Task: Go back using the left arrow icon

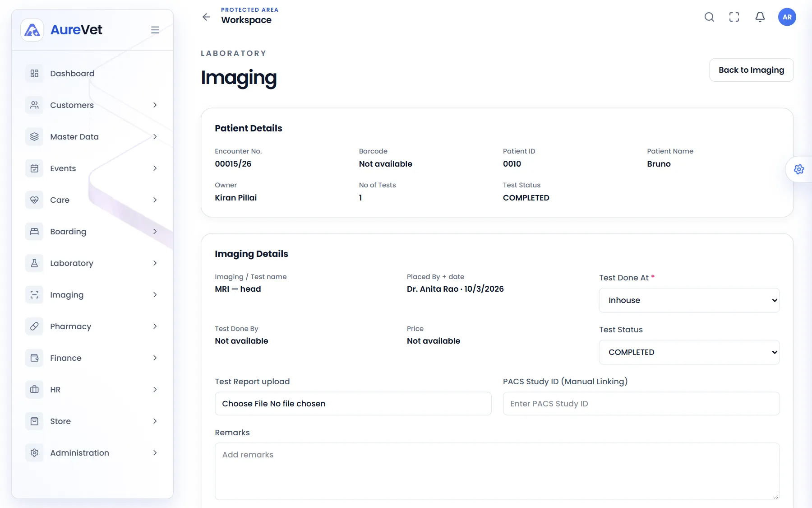Action: pos(206,17)
